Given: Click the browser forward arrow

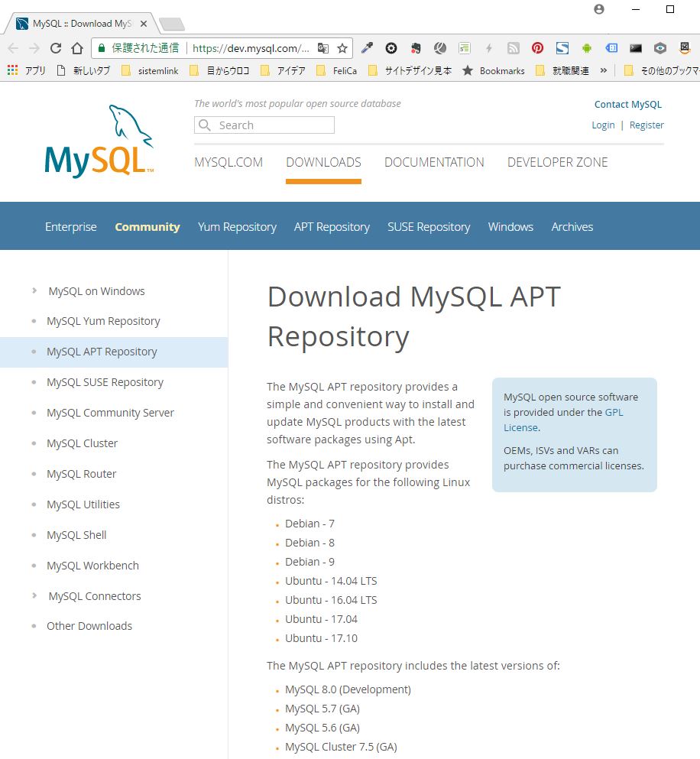Looking at the screenshot, I should [x=34, y=48].
